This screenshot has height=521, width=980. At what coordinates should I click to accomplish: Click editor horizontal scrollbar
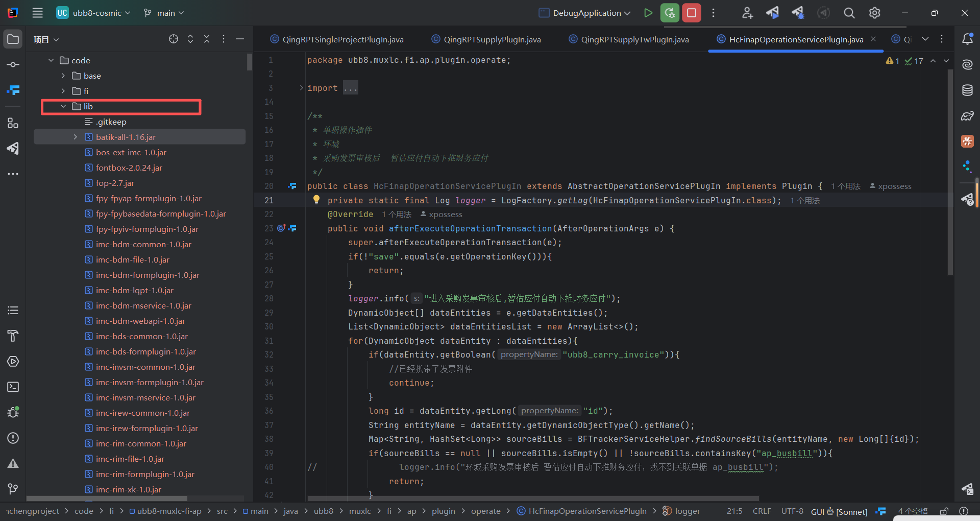(x=533, y=499)
